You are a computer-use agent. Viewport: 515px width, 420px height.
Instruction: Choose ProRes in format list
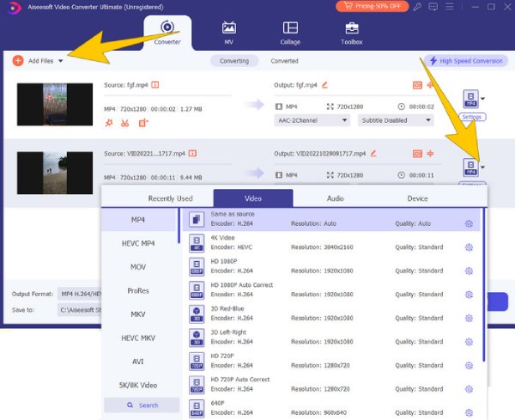[x=138, y=290]
